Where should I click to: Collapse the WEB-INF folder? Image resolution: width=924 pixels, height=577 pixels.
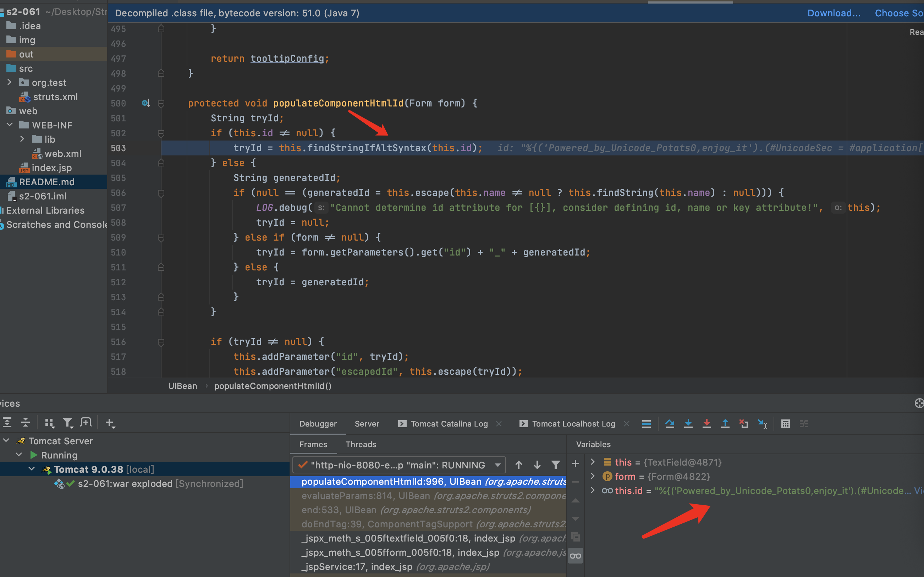10,125
